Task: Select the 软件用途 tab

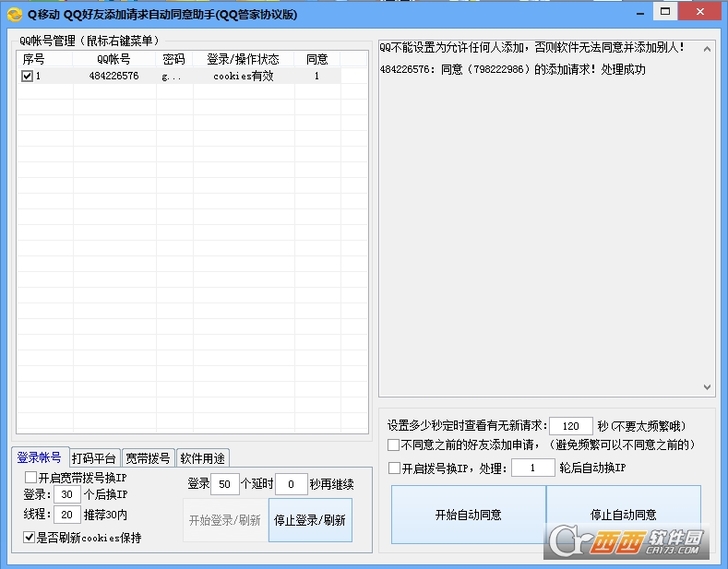Action: [202, 458]
